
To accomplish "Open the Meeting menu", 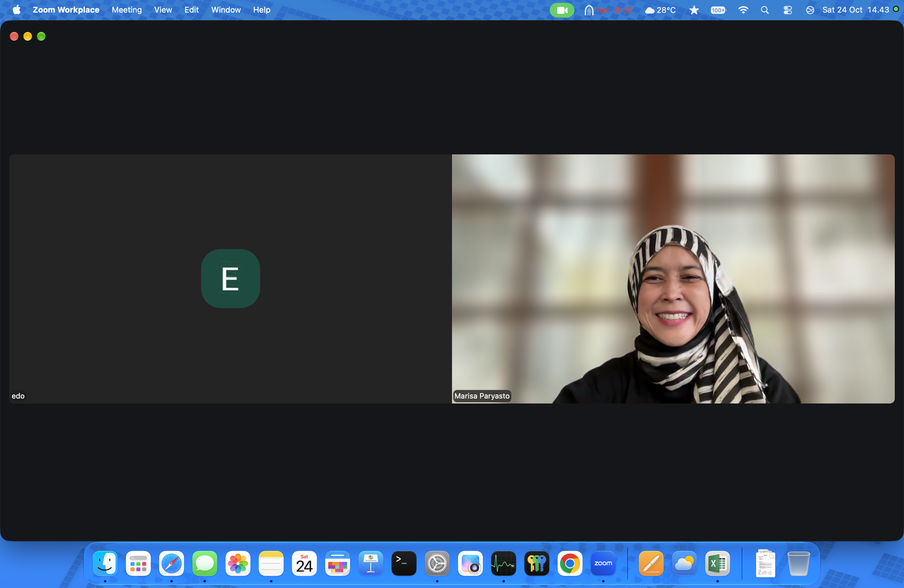I will coord(126,10).
